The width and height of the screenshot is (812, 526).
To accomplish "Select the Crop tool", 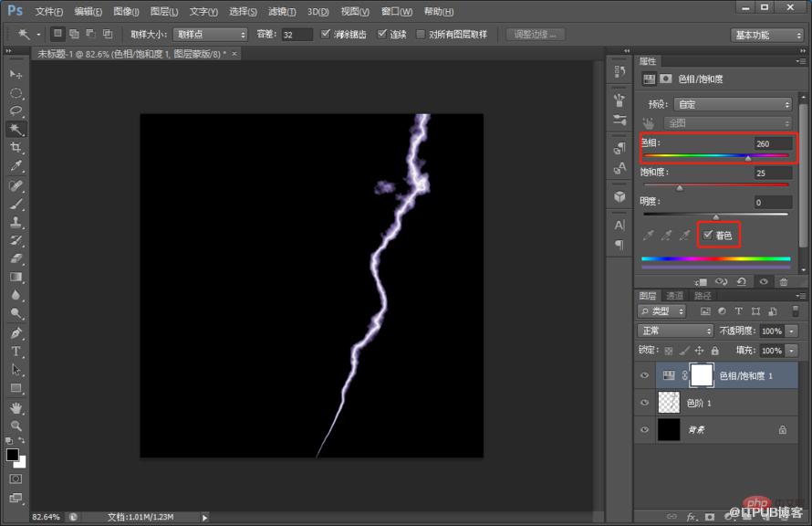I will click(x=16, y=148).
